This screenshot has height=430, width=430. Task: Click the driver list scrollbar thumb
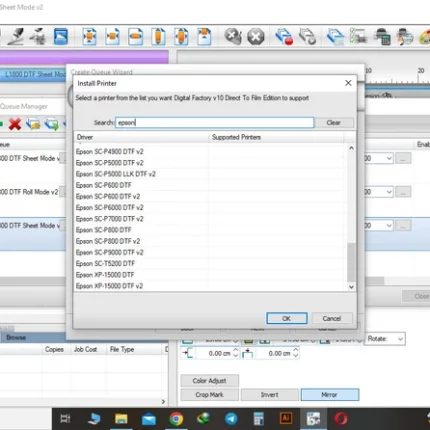pos(351,262)
